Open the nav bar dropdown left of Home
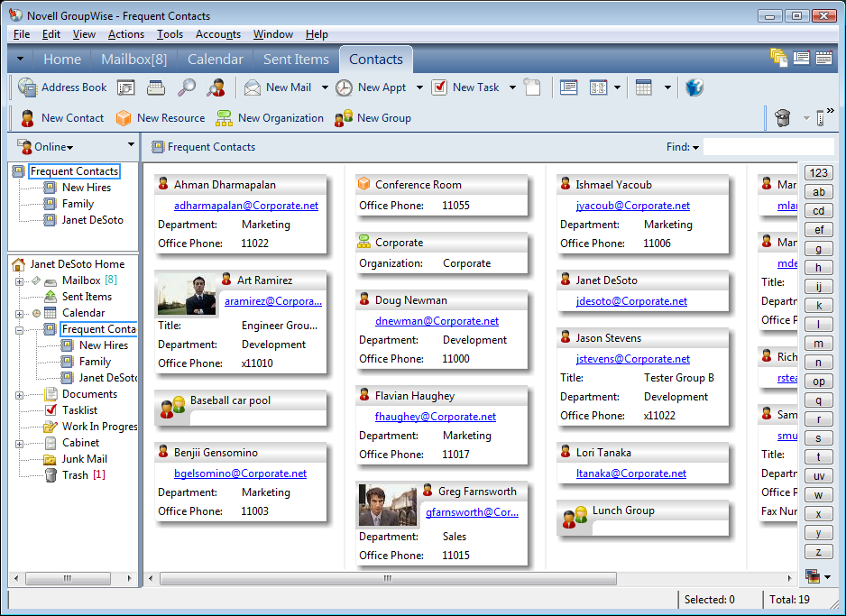Viewport: 846px width, 616px height. coord(21,59)
